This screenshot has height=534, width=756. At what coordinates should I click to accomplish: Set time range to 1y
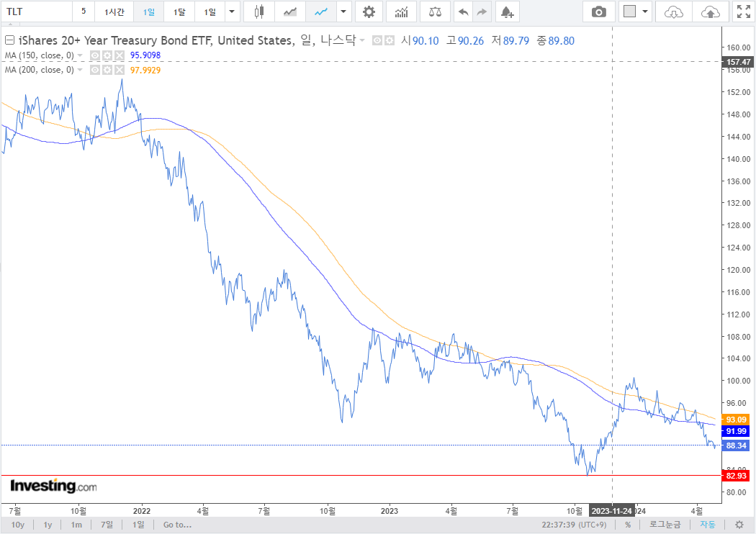click(x=48, y=525)
